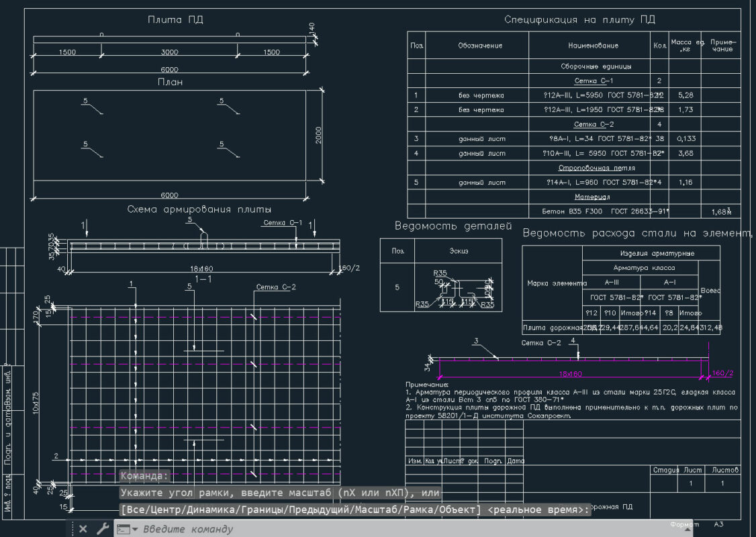
Task: Click the mass value '1,16'
Action: point(685,182)
